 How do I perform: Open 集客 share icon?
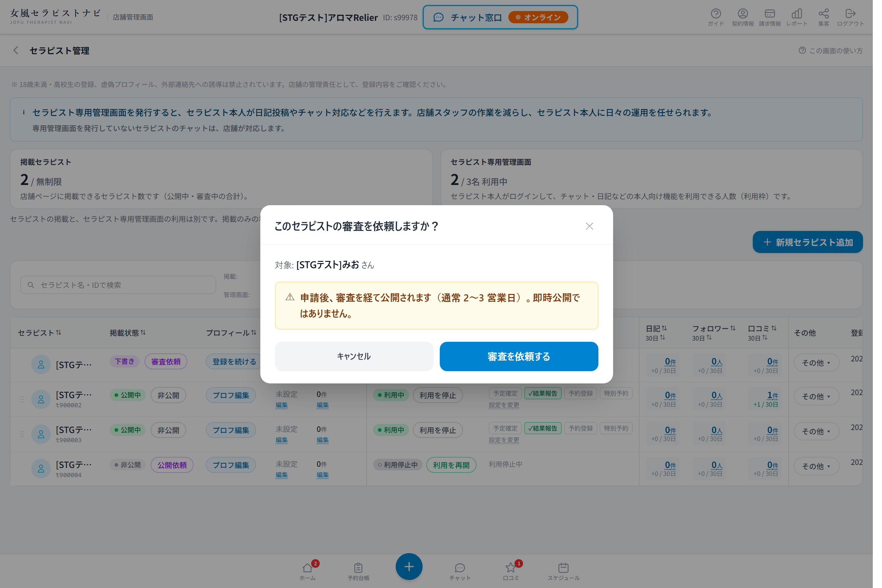(x=824, y=17)
